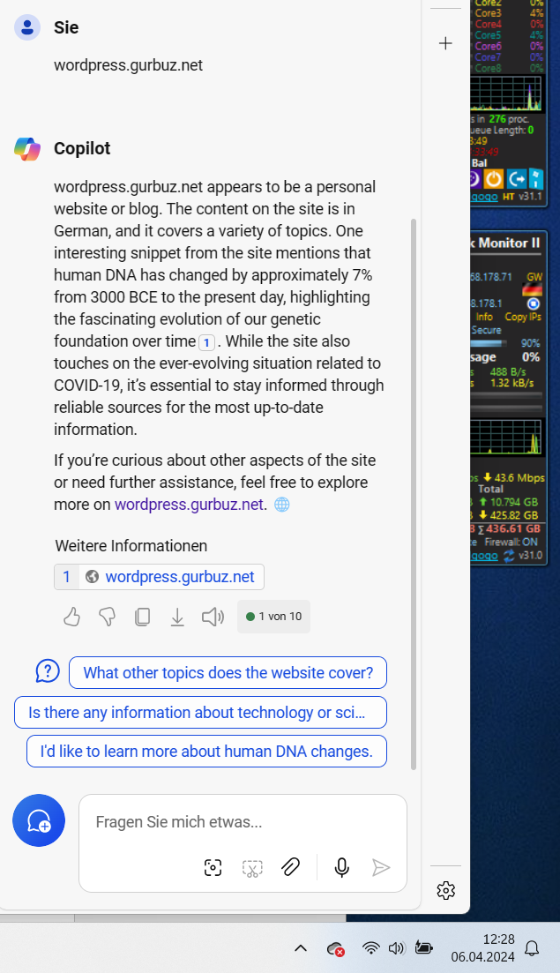The image size is (560, 973).
Task: Click the thumbs down feedback icon
Action: [x=108, y=617]
